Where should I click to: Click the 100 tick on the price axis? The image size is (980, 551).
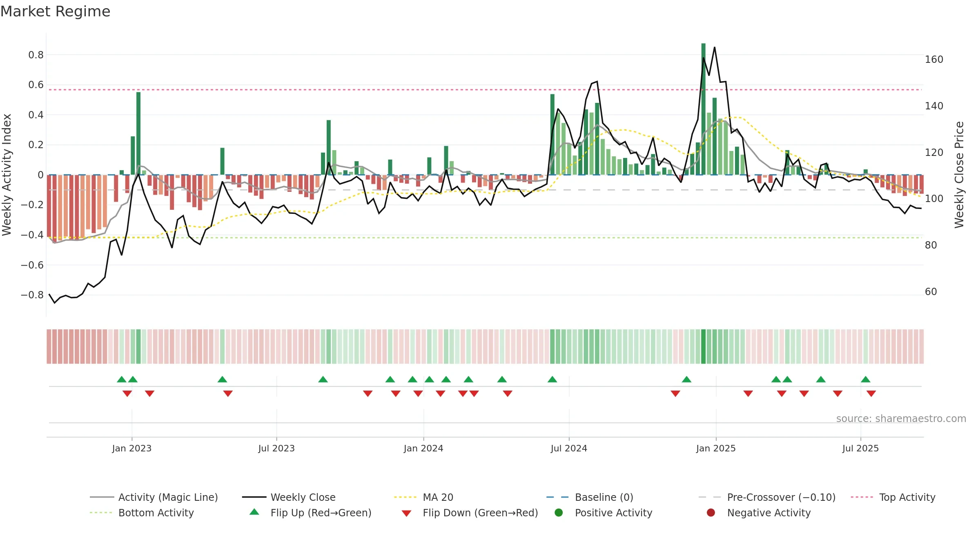[x=934, y=199]
